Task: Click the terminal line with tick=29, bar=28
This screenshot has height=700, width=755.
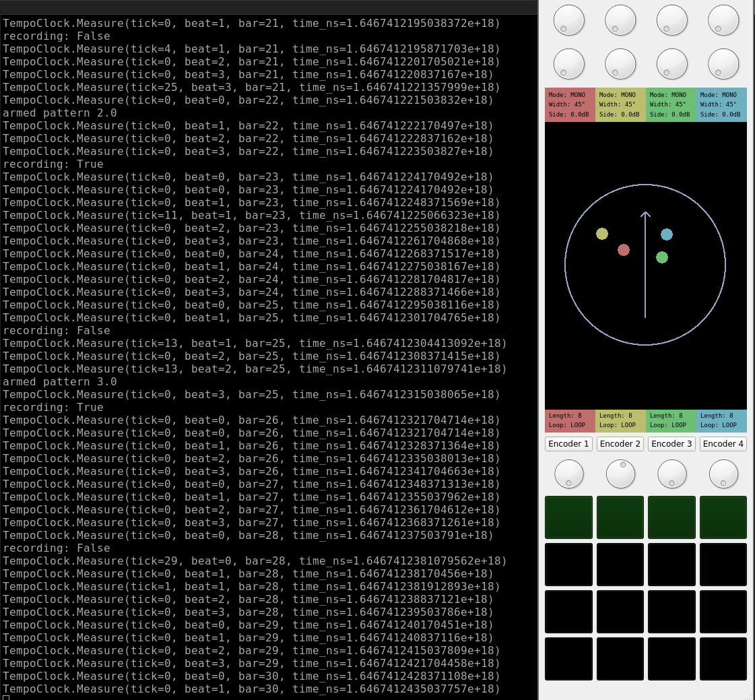Action: pyautogui.click(x=255, y=561)
